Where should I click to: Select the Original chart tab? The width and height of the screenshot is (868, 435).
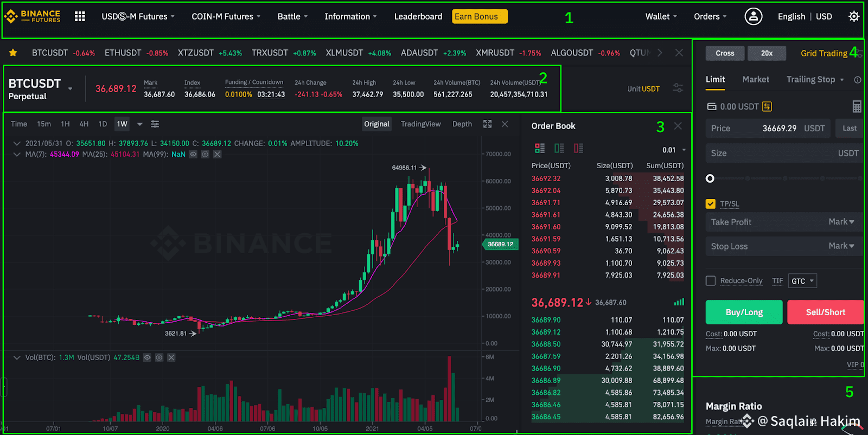click(377, 124)
